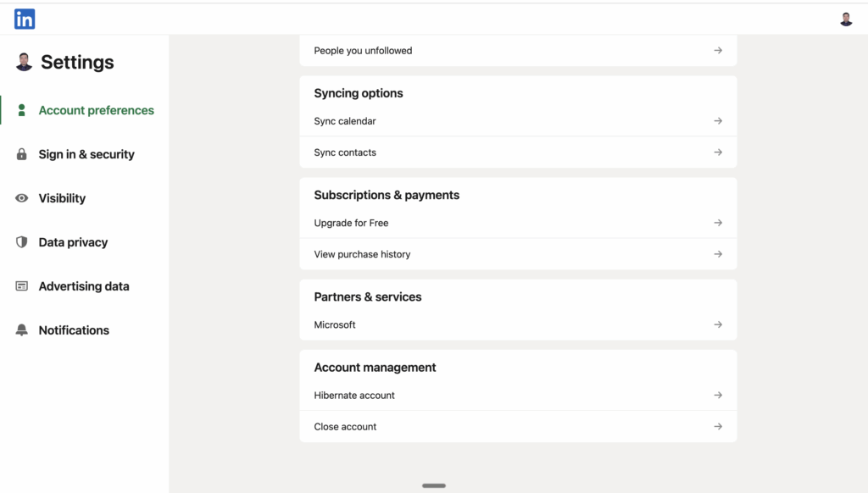This screenshot has height=493, width=868.
Task: Click the bottom drag handle bar
Action: (433, 485)
